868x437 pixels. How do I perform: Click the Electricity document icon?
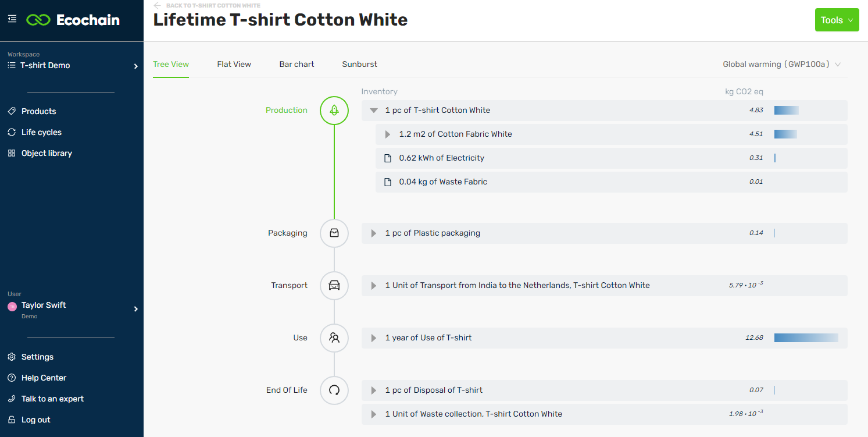coord(388,158)
